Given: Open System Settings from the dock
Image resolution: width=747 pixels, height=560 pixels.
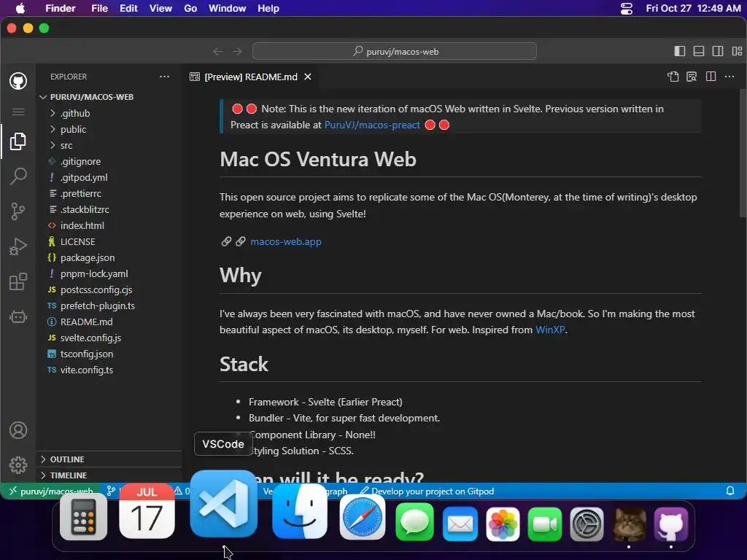Looking at the screenshot, I should click(x=587, y=524).
